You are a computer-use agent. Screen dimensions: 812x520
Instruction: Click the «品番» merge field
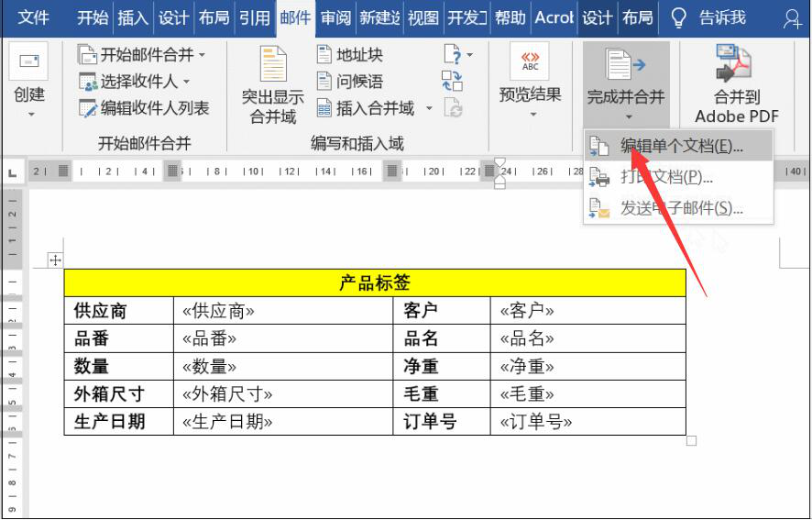(x=209, y=338)
